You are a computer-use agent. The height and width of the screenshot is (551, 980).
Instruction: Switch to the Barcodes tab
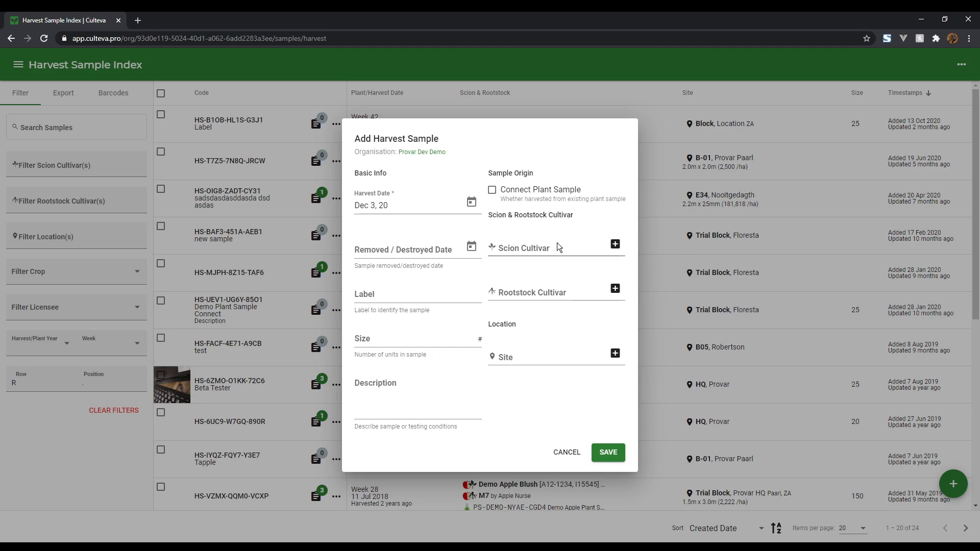coord(113,93)
